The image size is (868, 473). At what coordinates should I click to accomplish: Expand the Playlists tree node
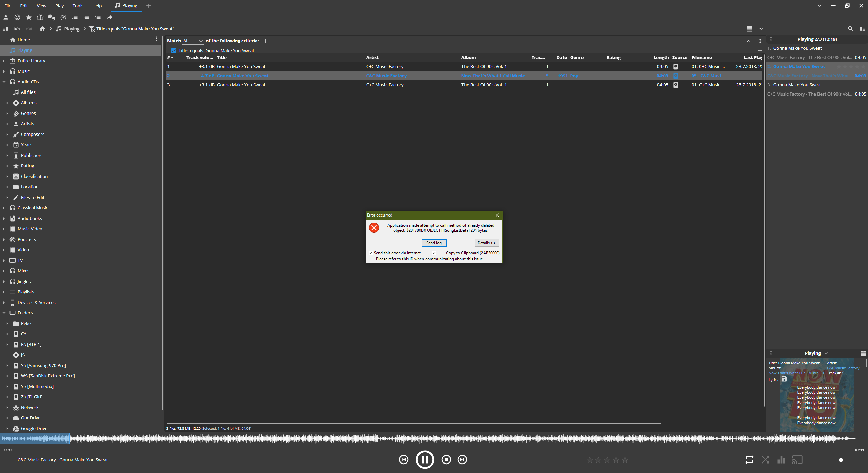(4, 292)
